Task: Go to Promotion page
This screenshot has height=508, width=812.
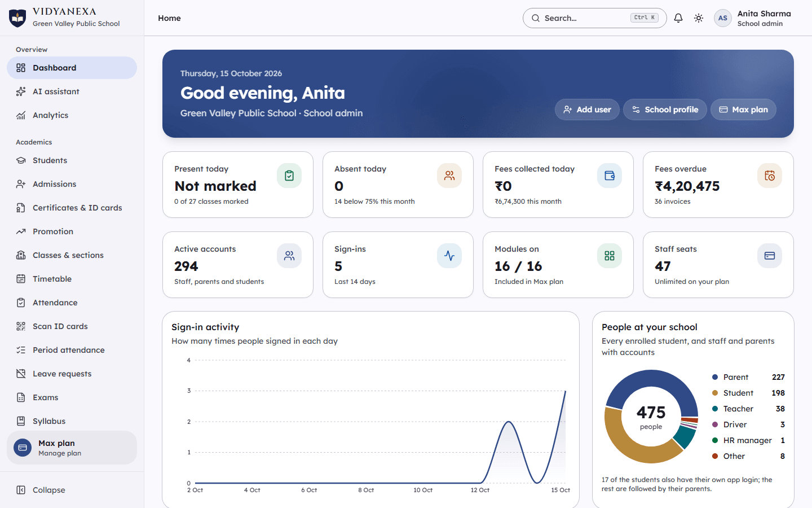Action: [x=72, y=231]
